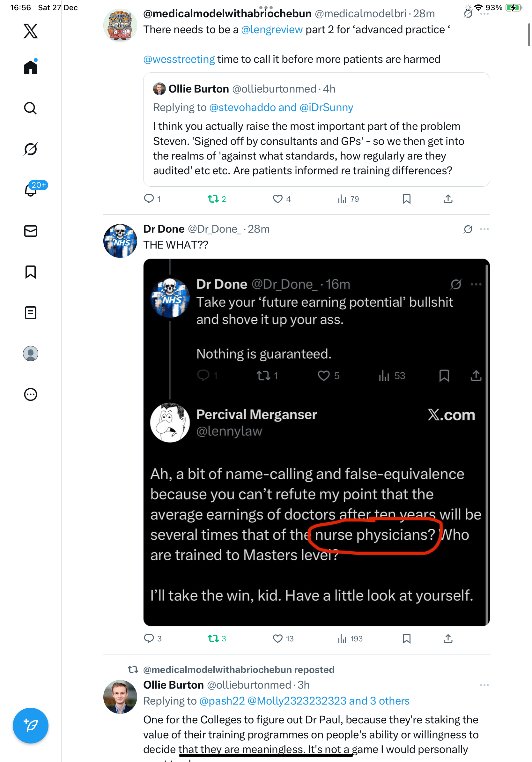This screenshot has width=532, height=762.
Task: Like Dr Done's post with 13 likes
Action: [277, 639]
